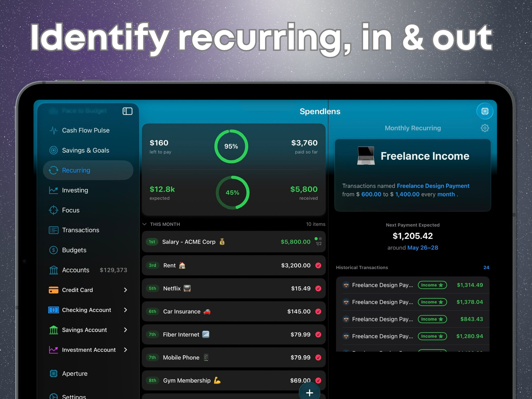This screenshot has width=532, height=399.
Task: Click the Investing chart icon
Action: tap(53, 190)
